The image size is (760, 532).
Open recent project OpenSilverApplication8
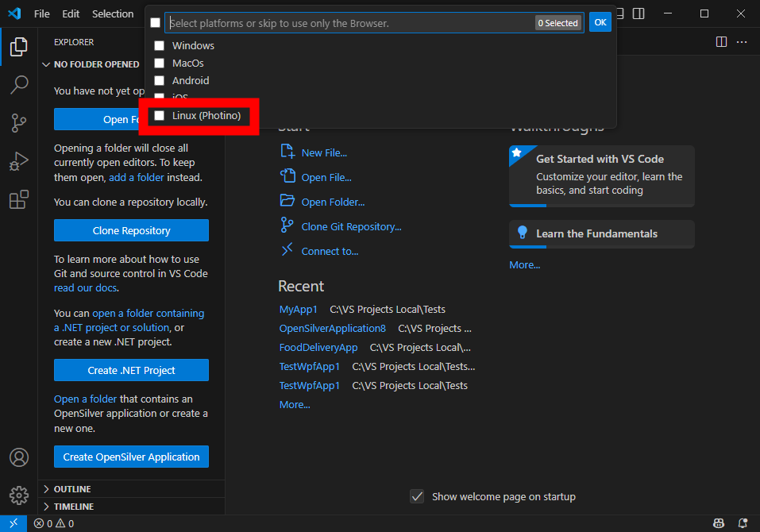pos(333,328)
